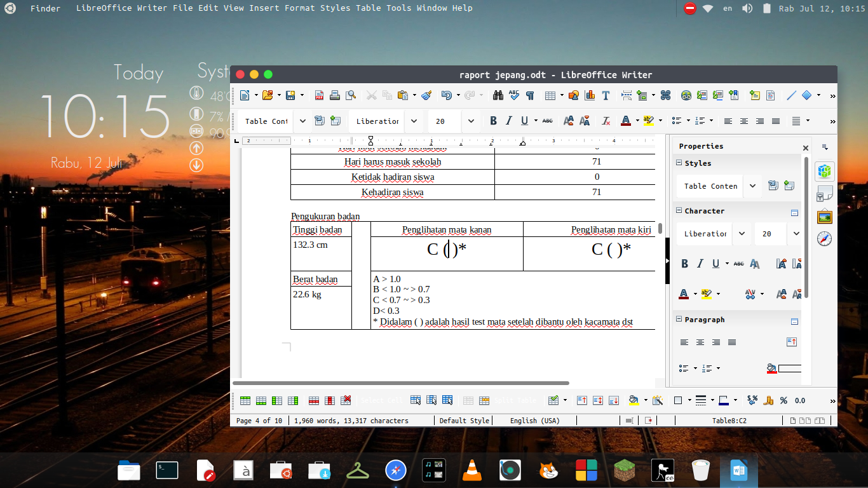Toggle bold formatting on the toolbar
Screen dimensions: 868x488
point(492,120)
